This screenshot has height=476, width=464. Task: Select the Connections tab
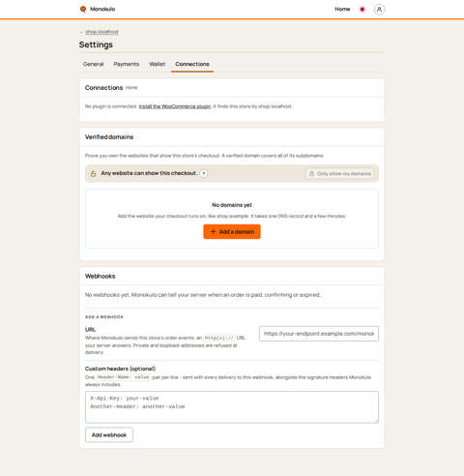click(192, 64)
